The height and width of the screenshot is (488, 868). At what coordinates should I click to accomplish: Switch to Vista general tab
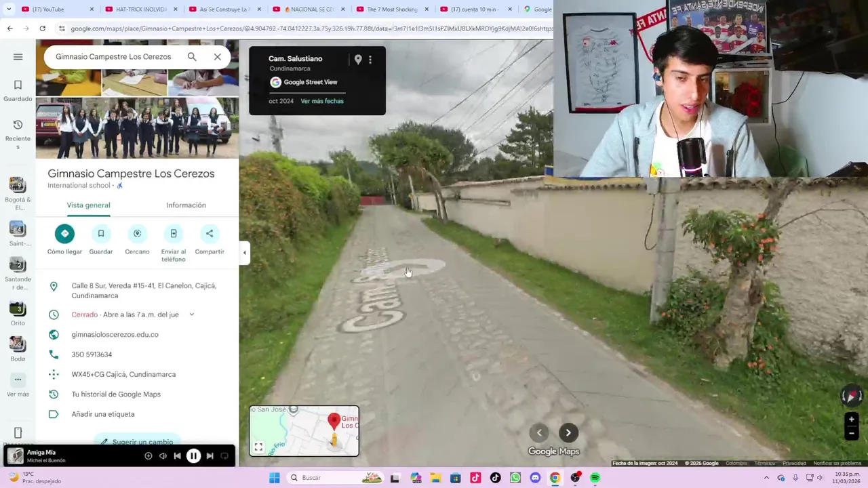click(88, 205)
